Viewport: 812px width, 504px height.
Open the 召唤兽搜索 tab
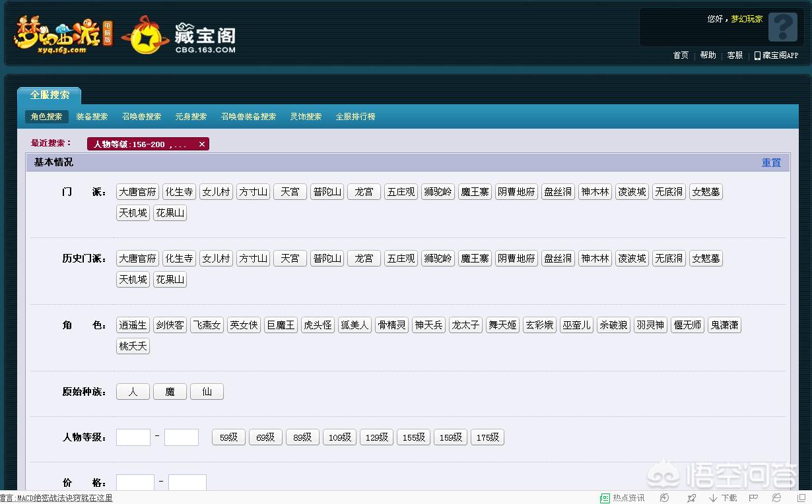[x=141, y=117]
